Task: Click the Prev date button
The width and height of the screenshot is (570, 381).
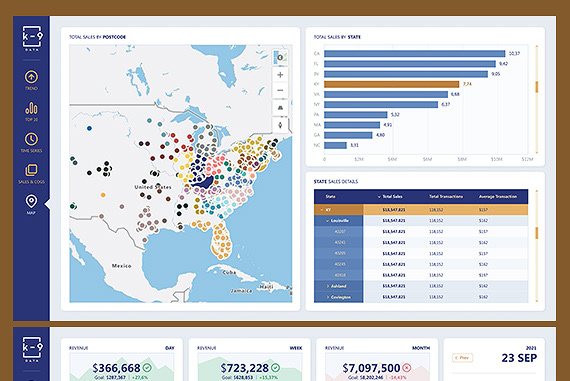Action: (x=462, y=358)
